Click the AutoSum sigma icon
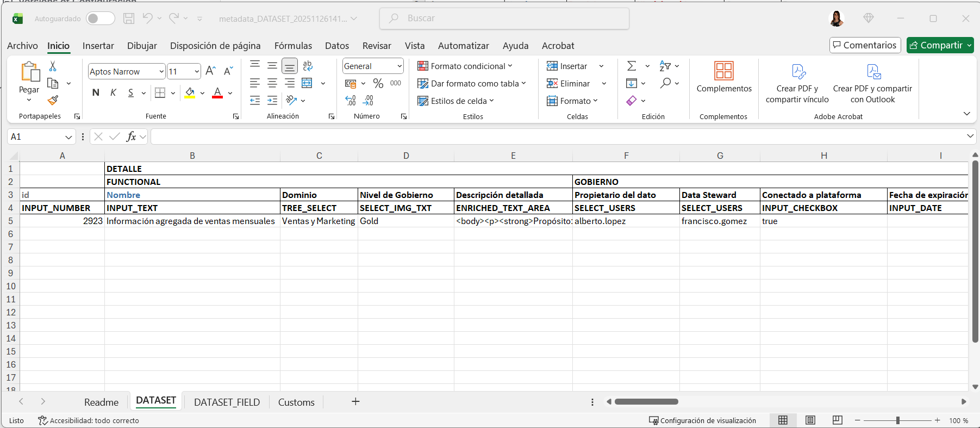This screenshot has height=428, width=980. [x=632, y=66]
